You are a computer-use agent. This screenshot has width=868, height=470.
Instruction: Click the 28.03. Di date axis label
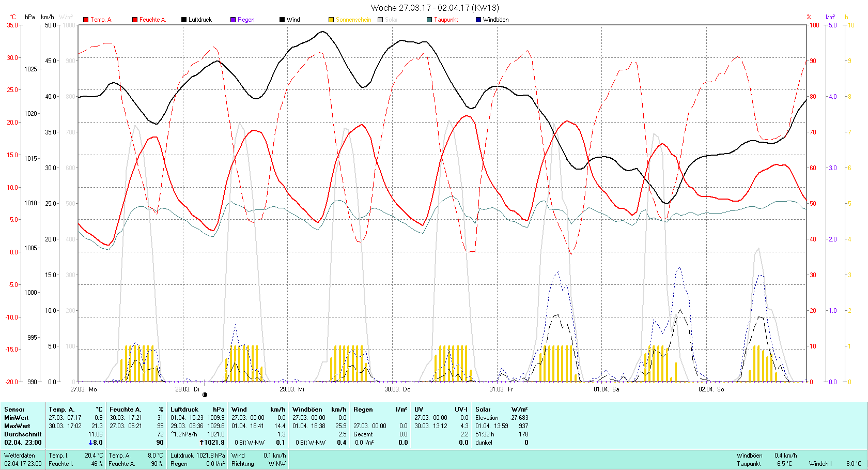coord(187,389)
